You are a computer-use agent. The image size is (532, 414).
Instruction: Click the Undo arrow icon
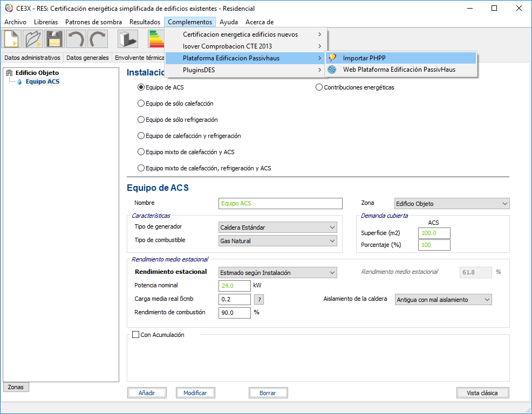(76, 39)
